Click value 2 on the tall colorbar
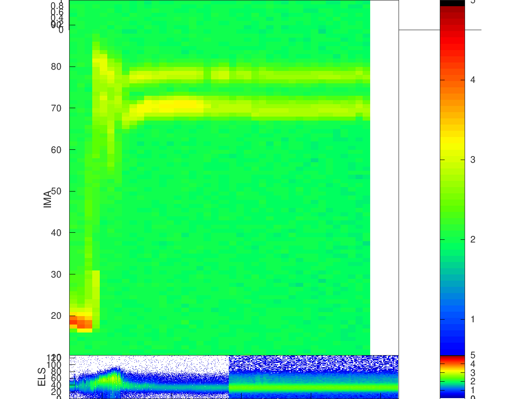Screen dimensions: 532x399 (x=473, y=239)
